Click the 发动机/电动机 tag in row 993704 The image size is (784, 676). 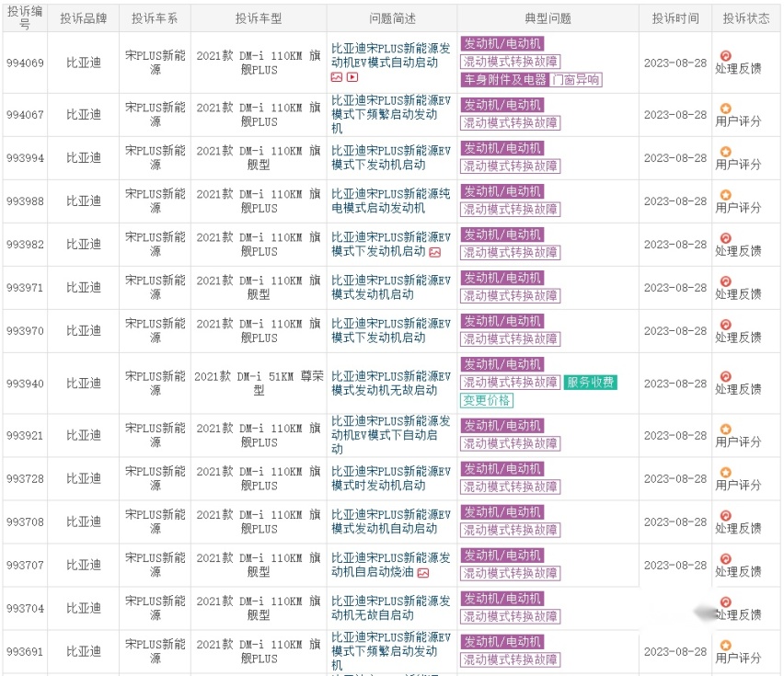click(502, 599)
